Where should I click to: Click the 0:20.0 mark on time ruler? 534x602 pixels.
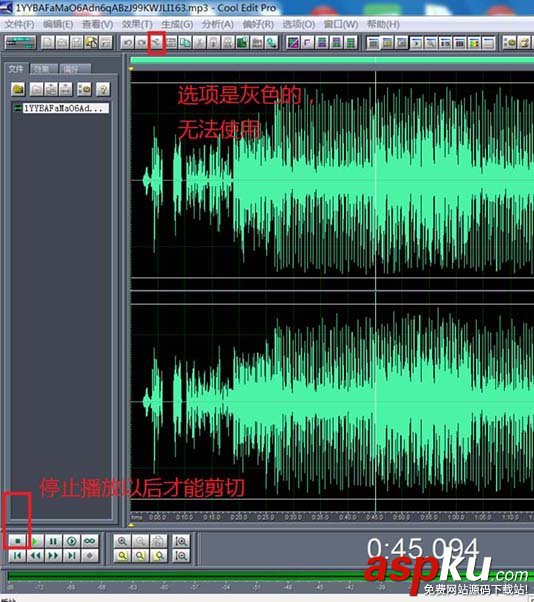(239, 517)
